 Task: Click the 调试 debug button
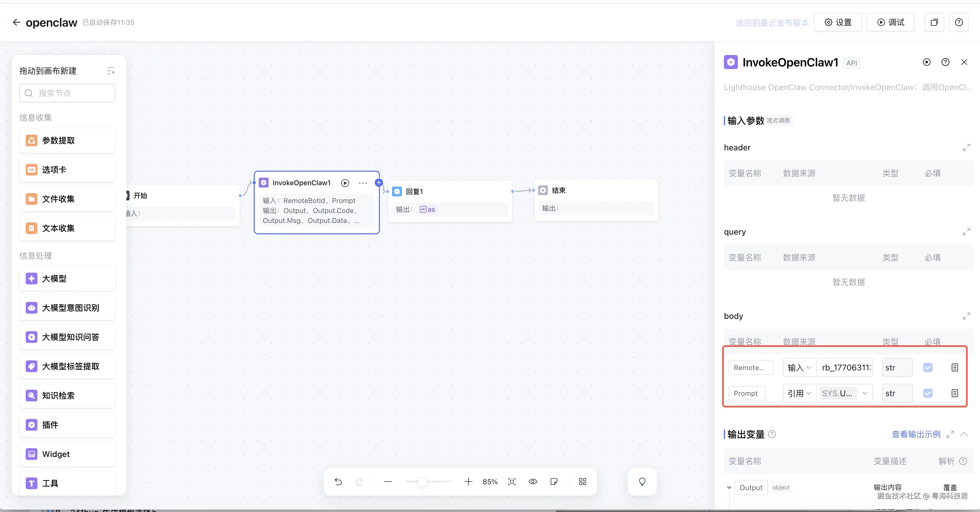pyautogui.click(x=890, y=23)
